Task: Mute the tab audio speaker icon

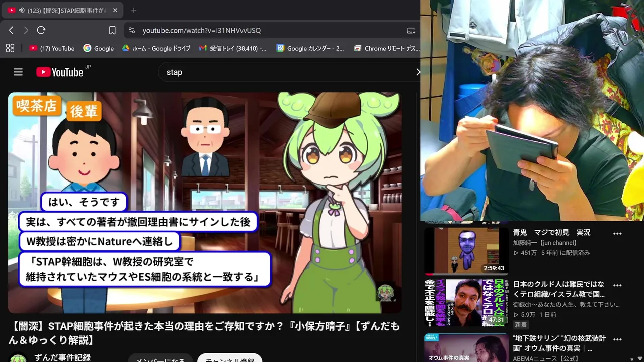Action: coord(22,10)
